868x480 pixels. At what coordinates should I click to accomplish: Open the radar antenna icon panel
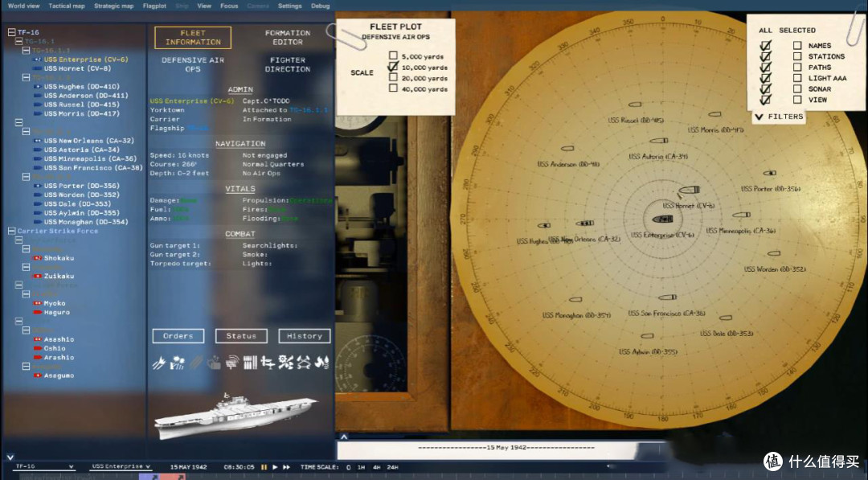point(232,363)
